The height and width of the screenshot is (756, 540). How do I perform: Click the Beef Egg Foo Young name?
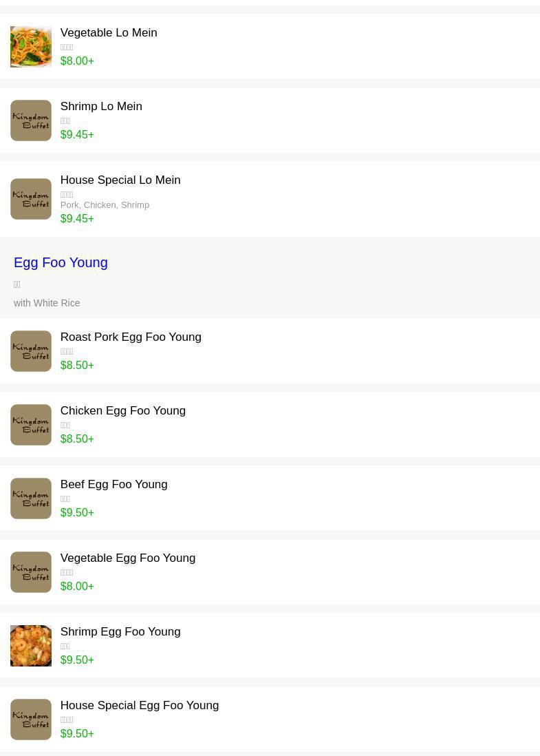114,484
